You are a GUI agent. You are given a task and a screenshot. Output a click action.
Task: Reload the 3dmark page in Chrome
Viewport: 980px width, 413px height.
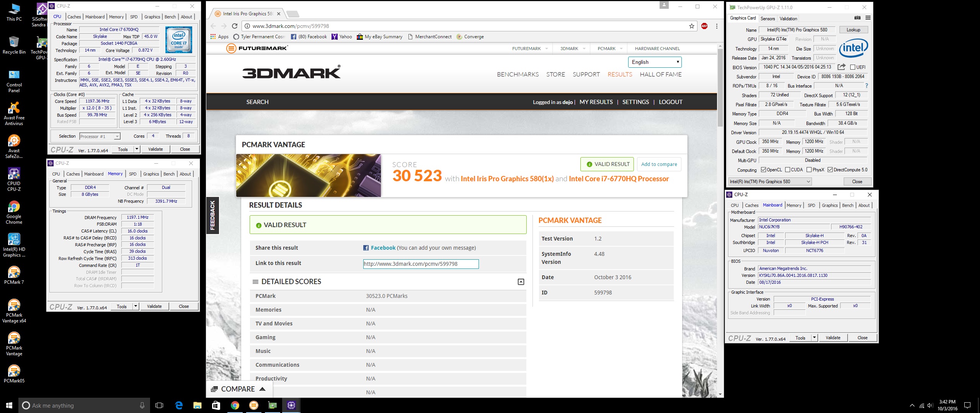(235, 26)
